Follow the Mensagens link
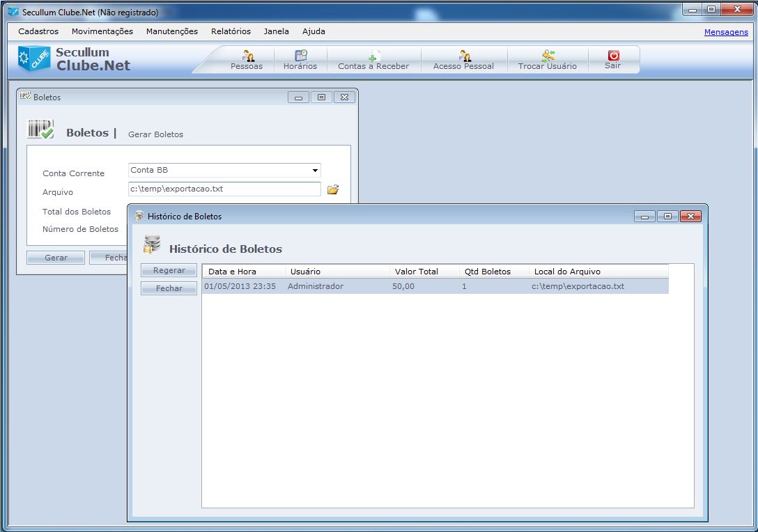The height and width of the screenshot is (532, 758). click(726, 32)
